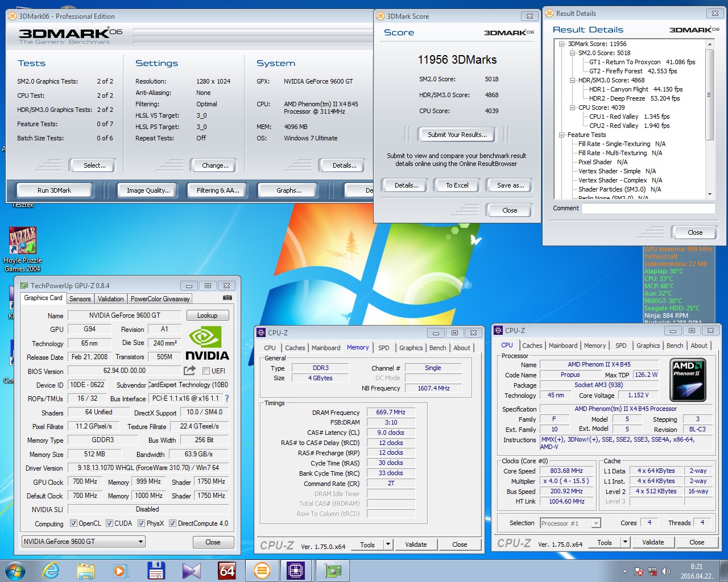Viewport: 728px width, 582px height.
Task: Click Submit Your Results button
Action: [x=457, y=135]
